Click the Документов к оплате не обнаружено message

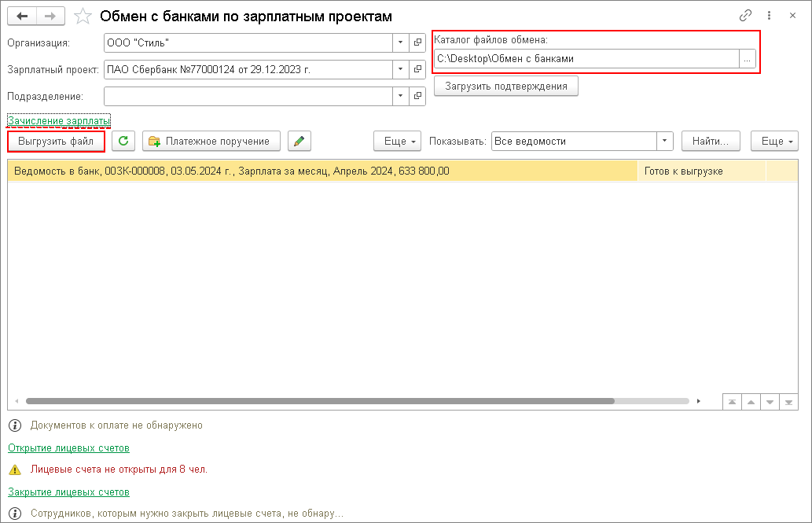(116, 425)
